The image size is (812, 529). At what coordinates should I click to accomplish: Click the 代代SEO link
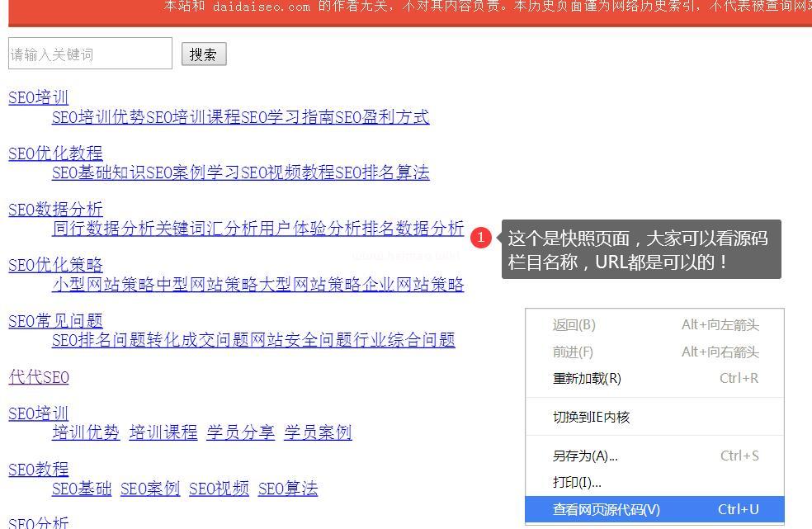39,377
